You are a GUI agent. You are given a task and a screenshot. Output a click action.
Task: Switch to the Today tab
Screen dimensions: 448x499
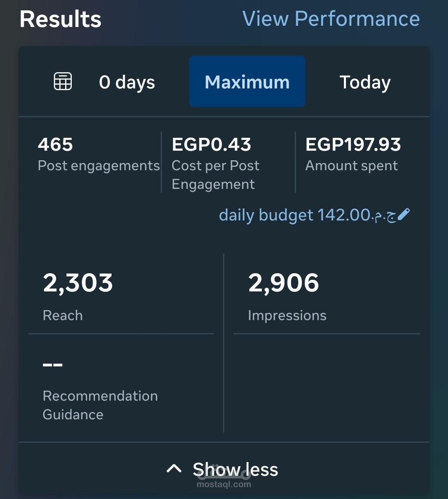[x=365, y=82]
